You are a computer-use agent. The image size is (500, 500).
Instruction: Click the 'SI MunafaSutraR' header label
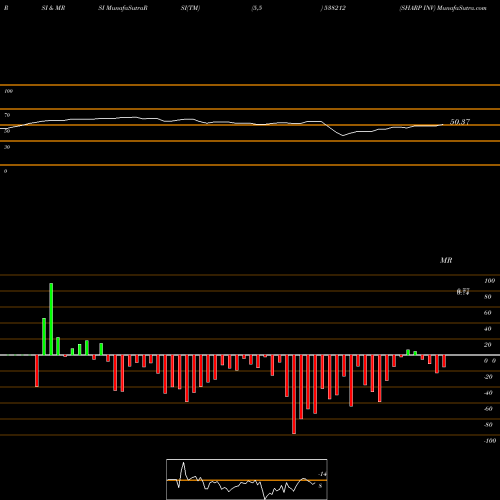123,8
